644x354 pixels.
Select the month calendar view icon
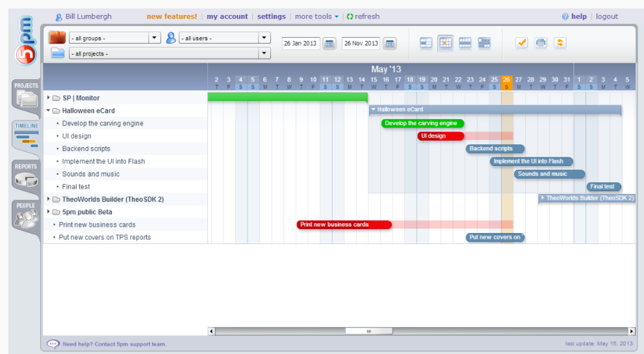coord(484,43)
